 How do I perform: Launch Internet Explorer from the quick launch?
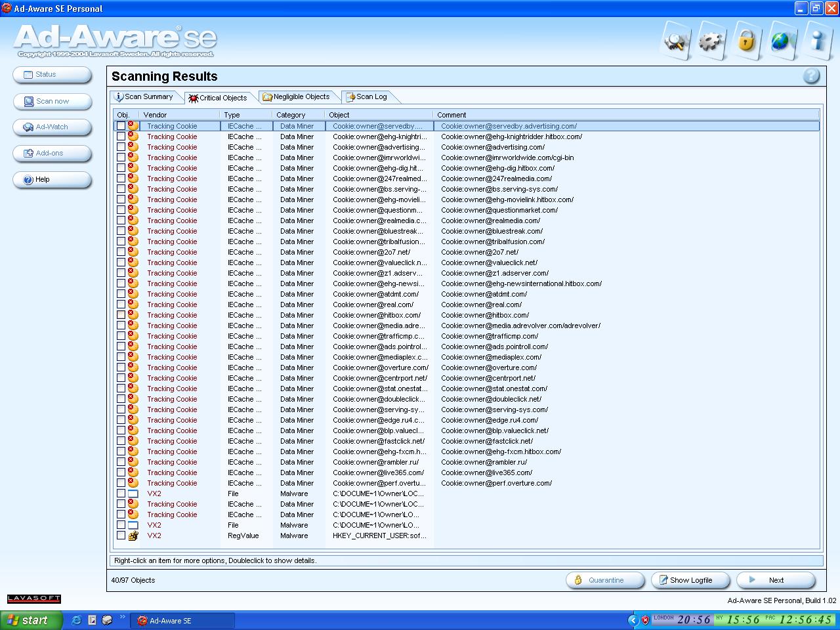click(x=76, y=620)
